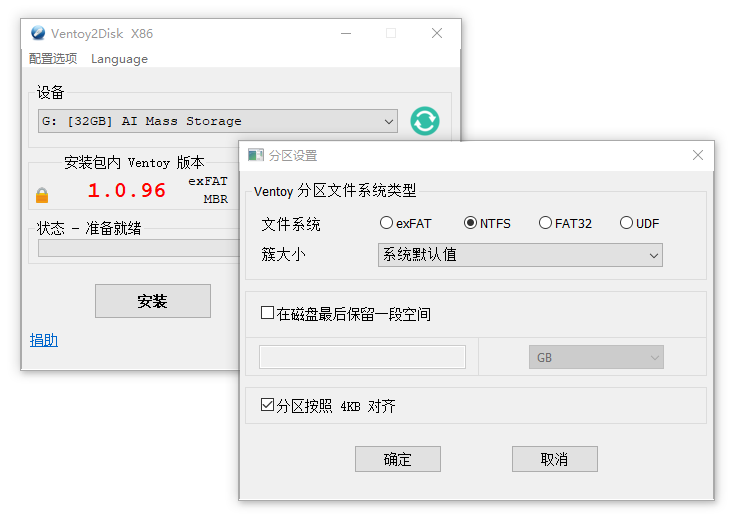Click the 取消 button to cancel
Image resolution: width=742 pixels, height=520 pixels.
554,459
